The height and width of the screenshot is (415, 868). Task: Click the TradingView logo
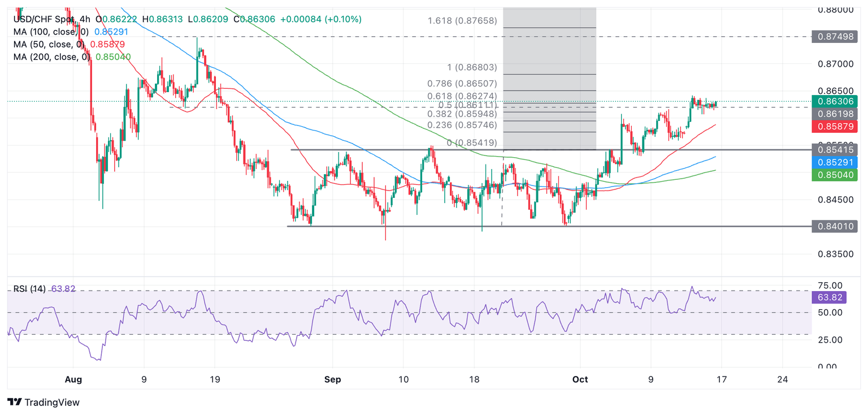[44, 403]
